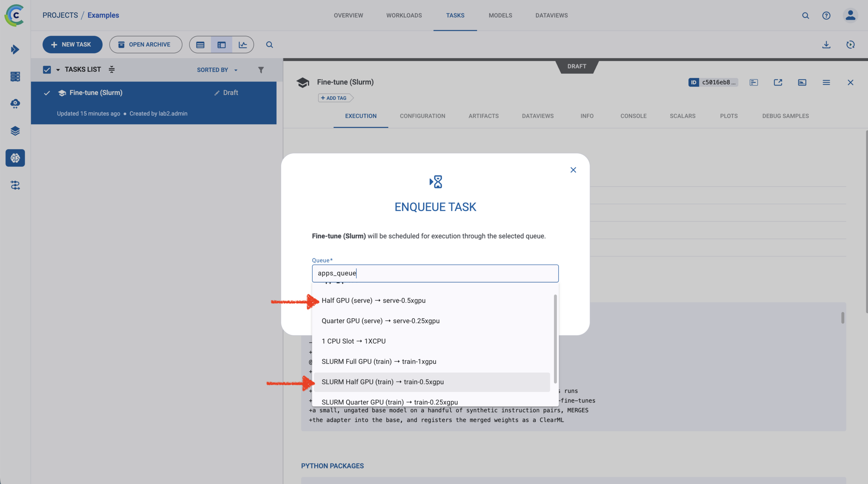Open the Plots tab
Image resolution: width=868 pixels, height=484 pixels.
point(729,116)
